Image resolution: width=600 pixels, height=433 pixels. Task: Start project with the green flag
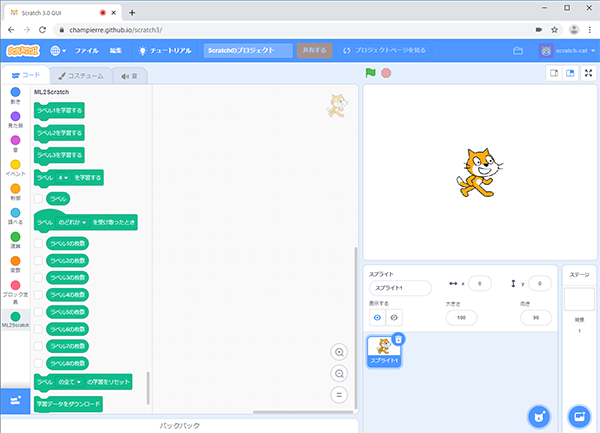(x=370, y=73)
